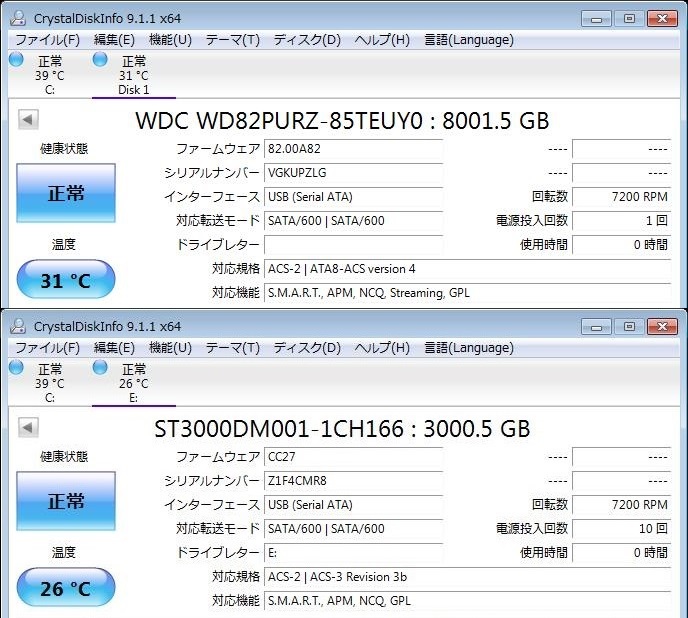This screenshot has width=688, height=618.
Task: Click the ST3000DM001 0 時間 power-on hours field
Action: [622, 553]
